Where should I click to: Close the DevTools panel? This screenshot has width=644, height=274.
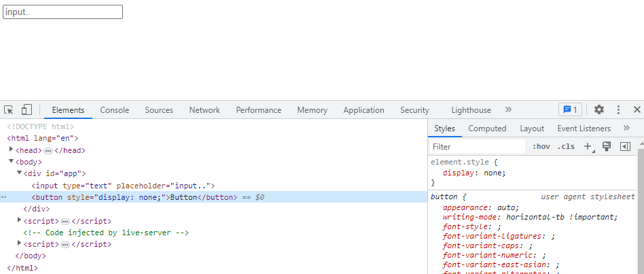[637, 109]
